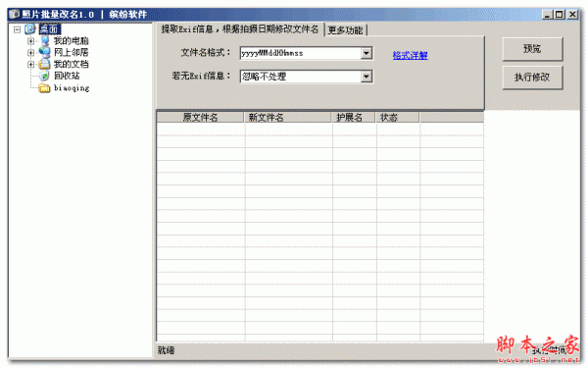Viewport: 588px width, 368px height.
Task: Close the 照片批量改名 window
Action: (x=572, y=15)
